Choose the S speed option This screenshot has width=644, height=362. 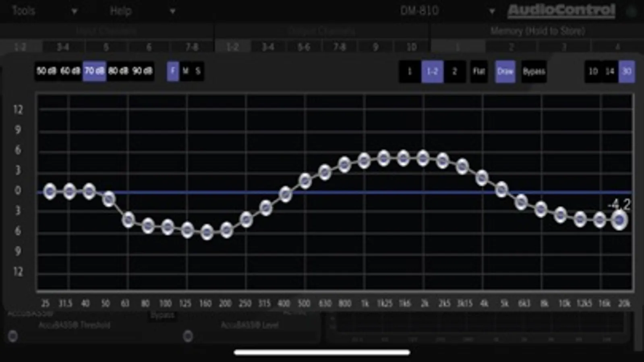[198, 71]
